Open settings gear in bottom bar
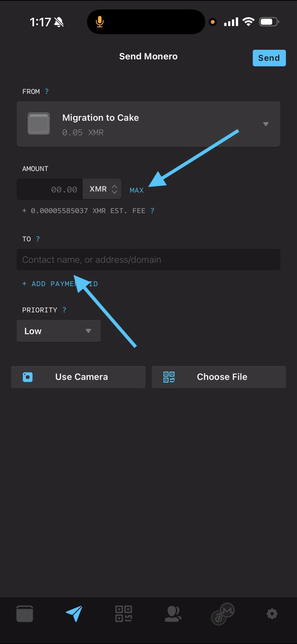 point(272,613)
